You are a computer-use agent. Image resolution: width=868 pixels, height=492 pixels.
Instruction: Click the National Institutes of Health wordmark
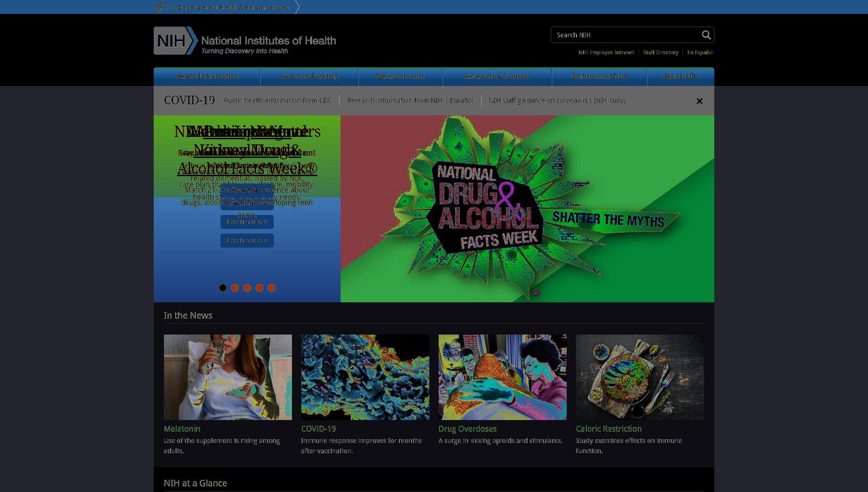click(x=269, y=41)
